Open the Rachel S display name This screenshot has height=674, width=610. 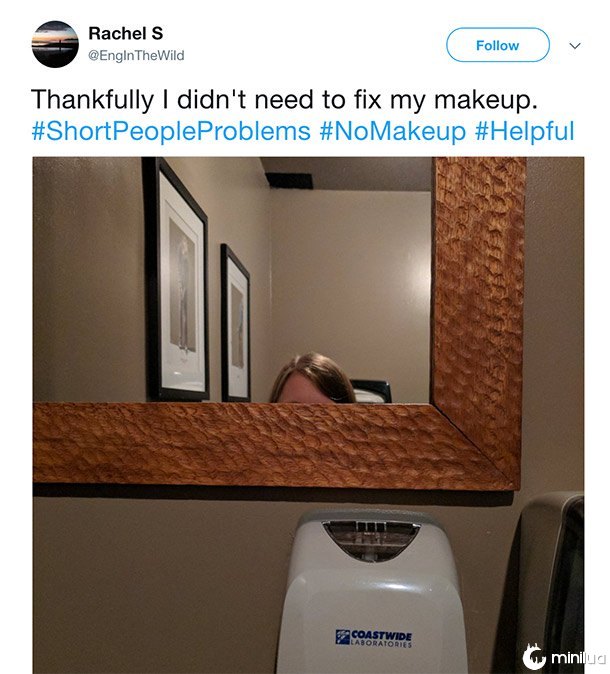coord(124,34)
